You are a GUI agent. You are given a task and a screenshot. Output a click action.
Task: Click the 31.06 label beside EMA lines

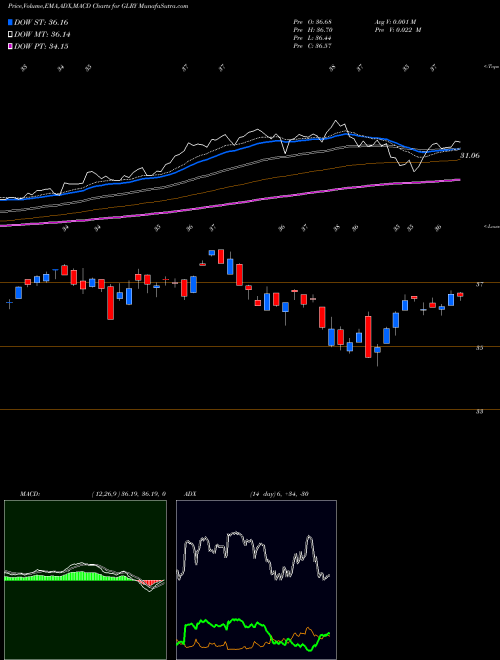pyautogui.click(x=470, y=155)
